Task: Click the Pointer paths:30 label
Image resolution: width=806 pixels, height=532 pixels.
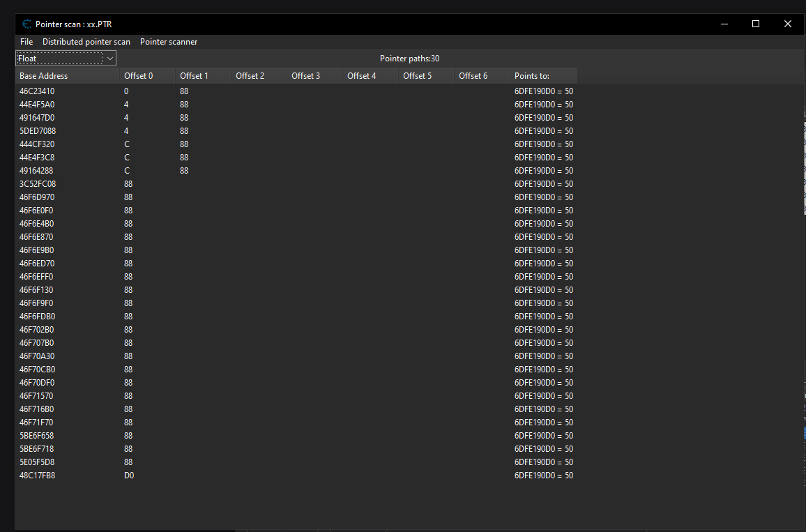Action: click(410, 58)
